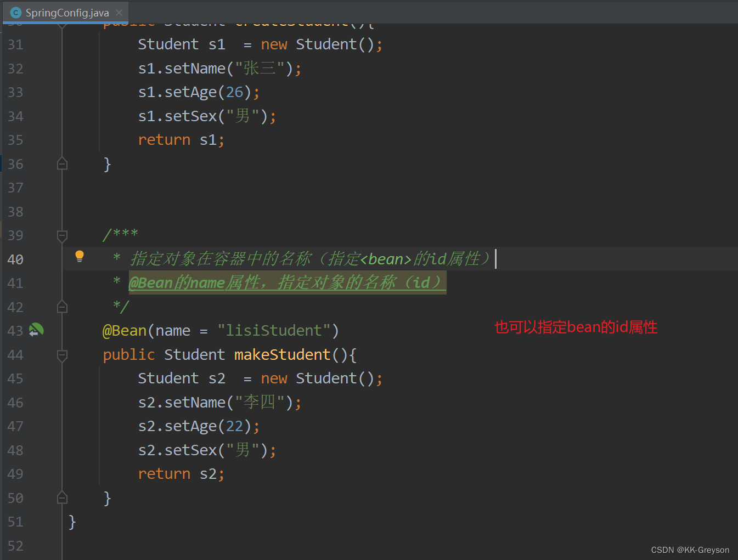Fold the closing brace marker at line 50
Viewport: 738px width, 560px height.
(x=62, y=498)
